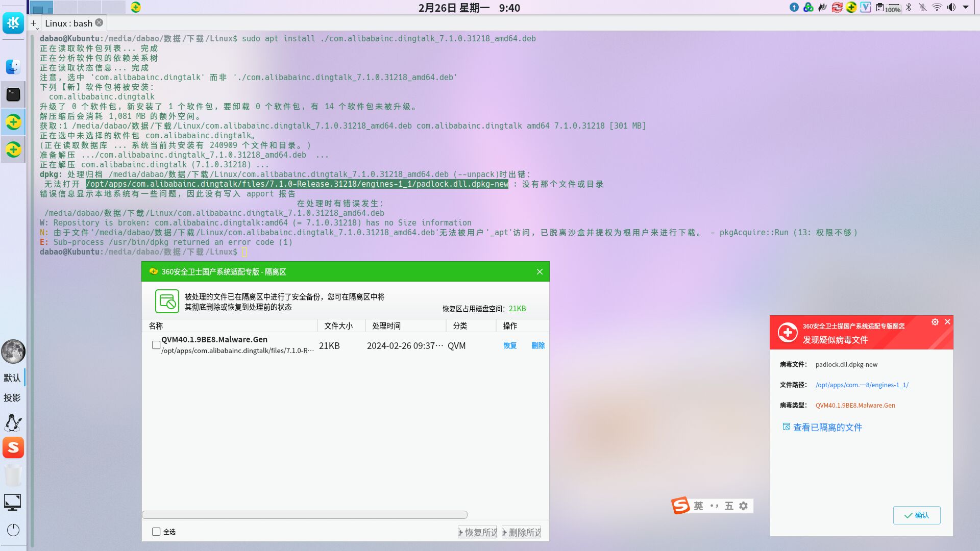Click the power button icon in the dock

13,530
